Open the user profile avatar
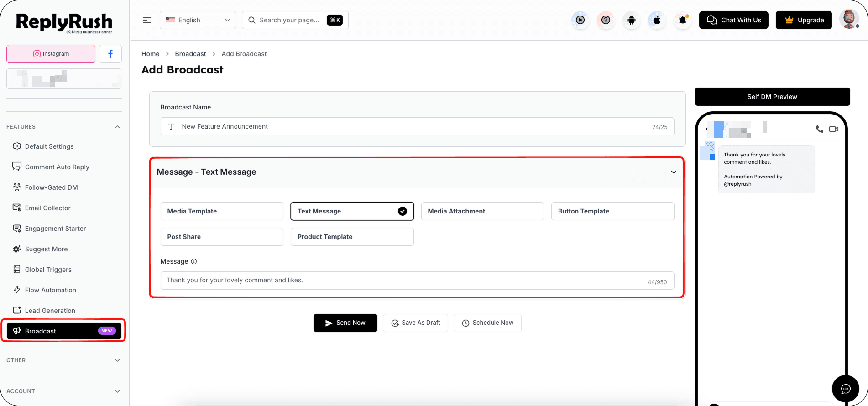This screenshot has height=406, width=868. point(849,20)
